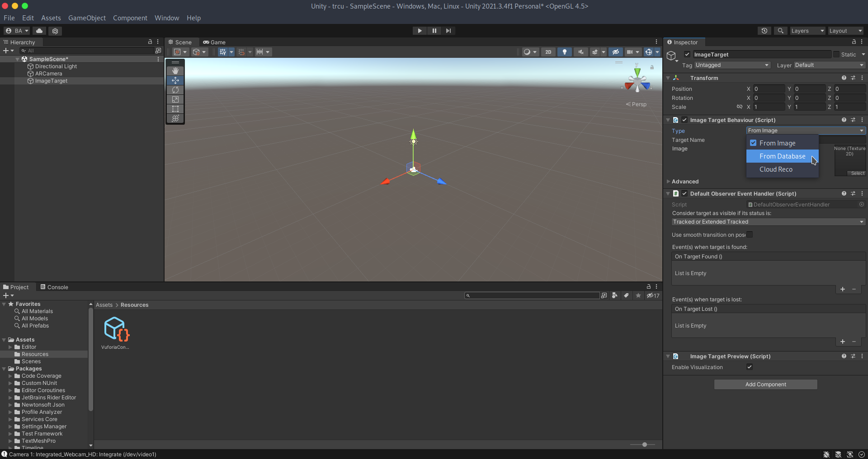The width and height of the screenshot is (868, 459).
Task: Select the Hand view tool
Action: pyautogui.click(x=175, y=71)
